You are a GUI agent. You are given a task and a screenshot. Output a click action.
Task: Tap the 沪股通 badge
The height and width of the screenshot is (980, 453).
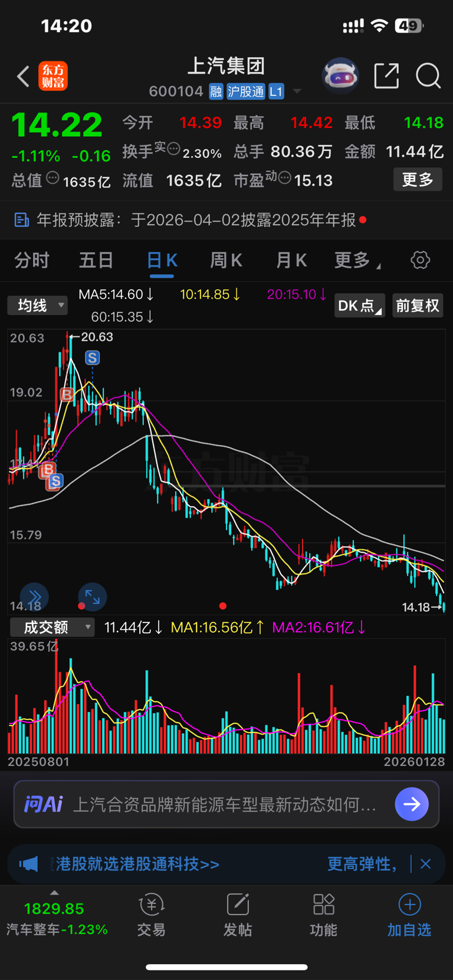pos(245,91)
